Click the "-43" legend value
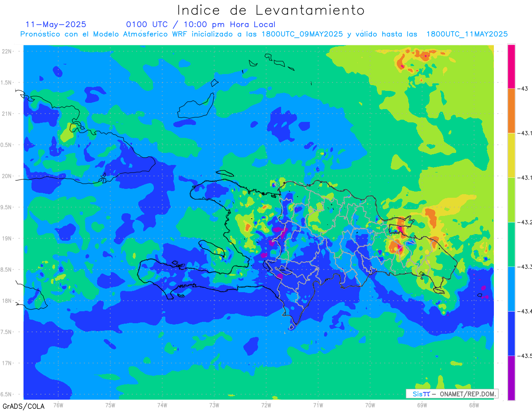Screen dimensions: 532x411 524,89
